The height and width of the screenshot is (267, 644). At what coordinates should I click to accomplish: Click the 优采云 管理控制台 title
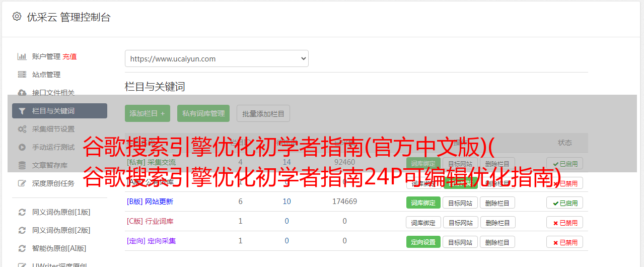pos(68,17)
